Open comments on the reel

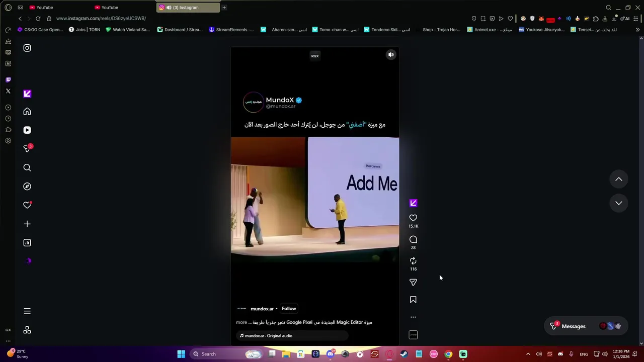click(x=413, y=239)
